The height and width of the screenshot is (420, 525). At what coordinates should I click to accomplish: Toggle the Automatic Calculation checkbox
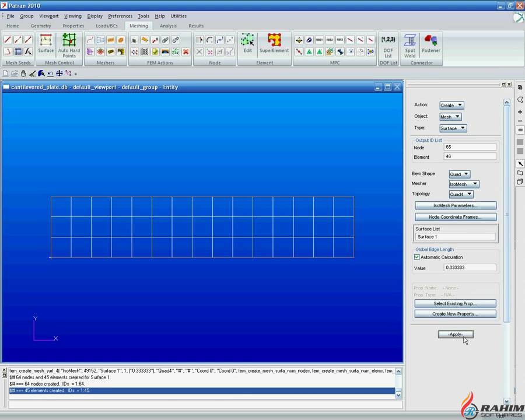[417, 257]
